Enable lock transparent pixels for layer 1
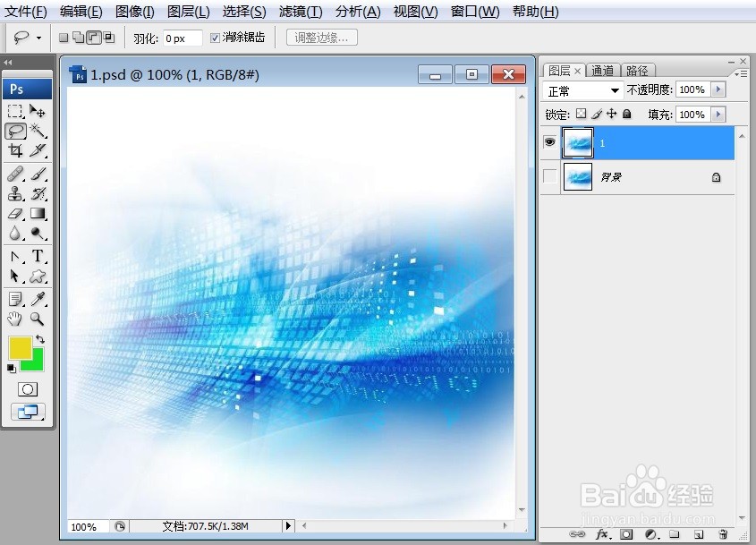This screenshot has width=756, height=545. pyautogui.click(x=579, y=114)
